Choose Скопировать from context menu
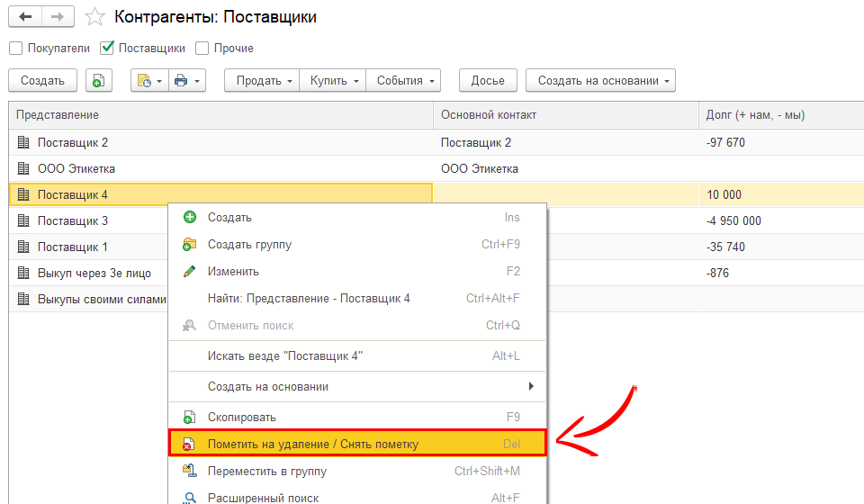 pos(241,418)
